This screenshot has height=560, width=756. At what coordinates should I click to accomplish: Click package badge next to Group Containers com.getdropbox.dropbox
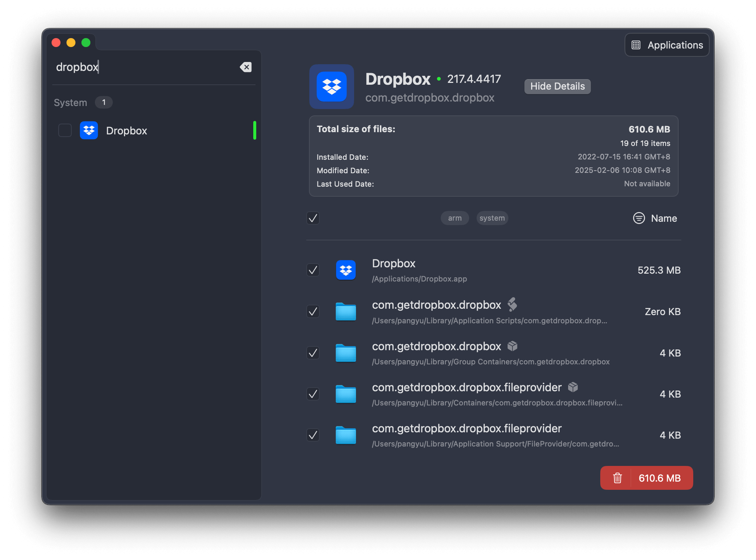(x=512, y=346)
